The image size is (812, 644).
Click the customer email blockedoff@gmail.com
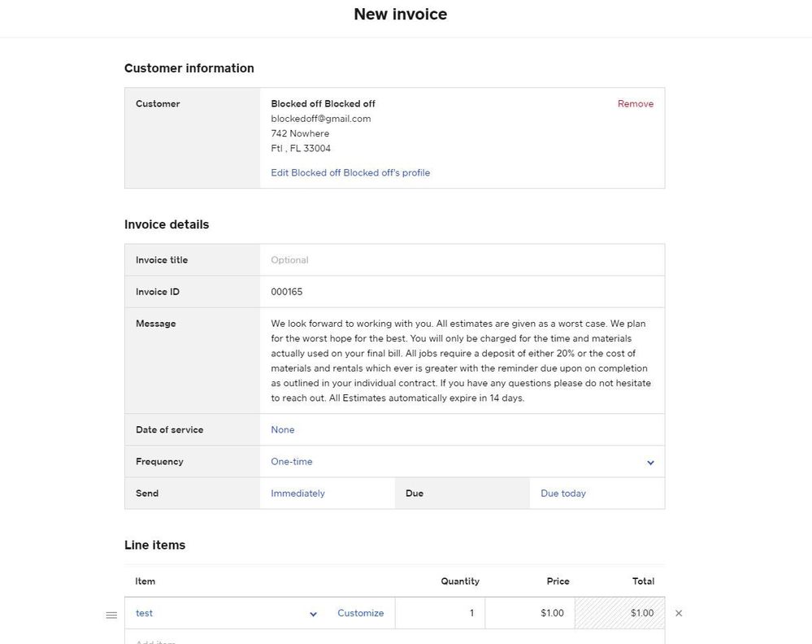coord(321,119)
